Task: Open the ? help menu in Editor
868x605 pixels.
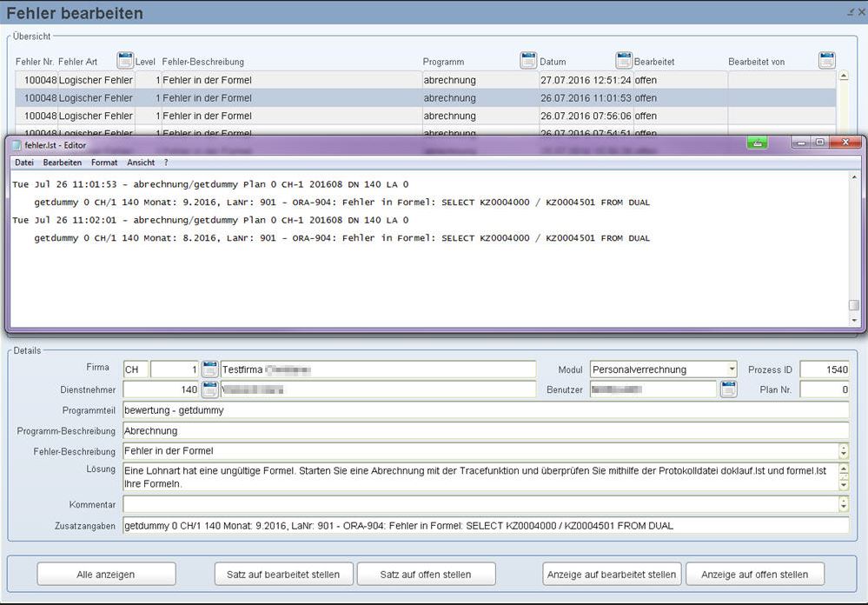Action: pos(166,163)
